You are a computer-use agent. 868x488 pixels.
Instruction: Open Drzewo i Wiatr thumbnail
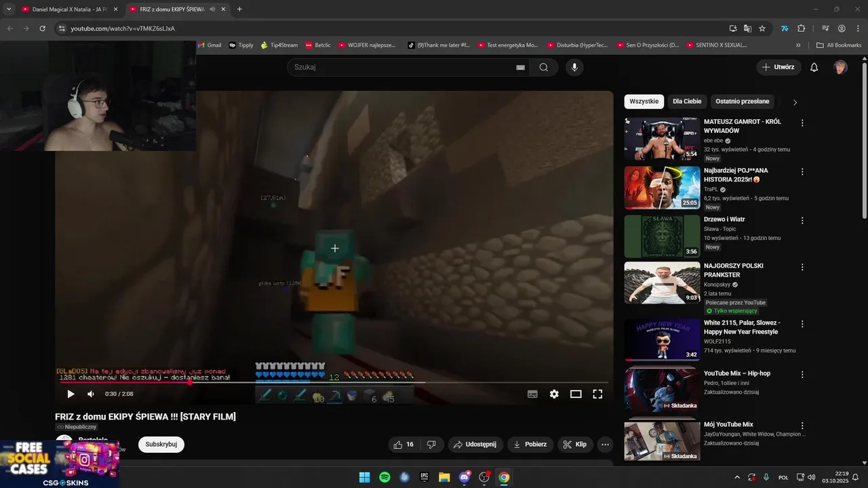tap(662, 237)
